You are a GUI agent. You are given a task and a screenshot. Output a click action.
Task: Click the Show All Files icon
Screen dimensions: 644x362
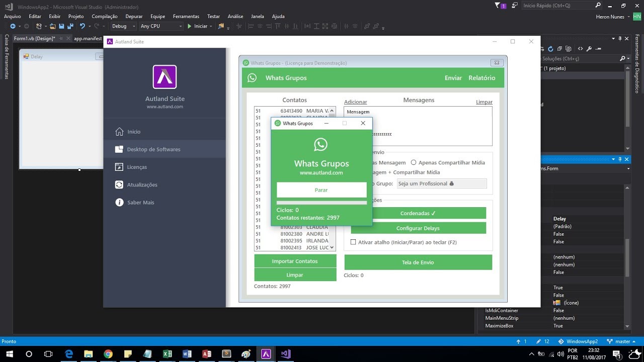click(x=569, y=49)
